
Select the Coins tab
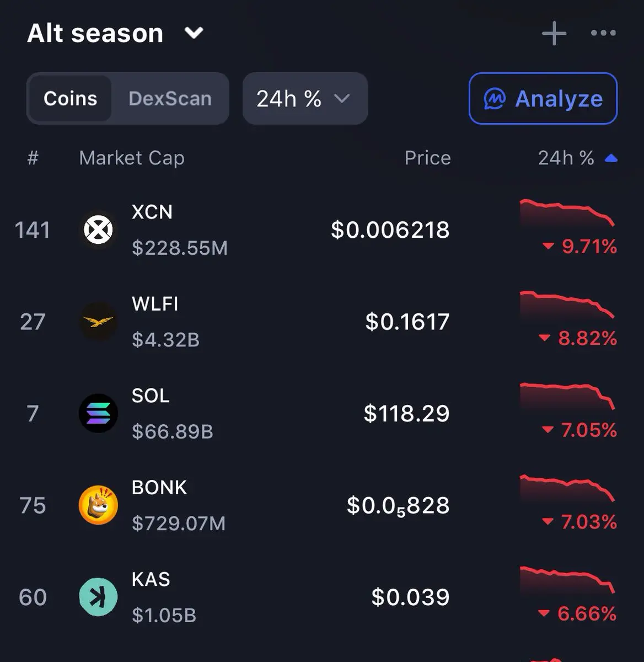tap(70, 98)
